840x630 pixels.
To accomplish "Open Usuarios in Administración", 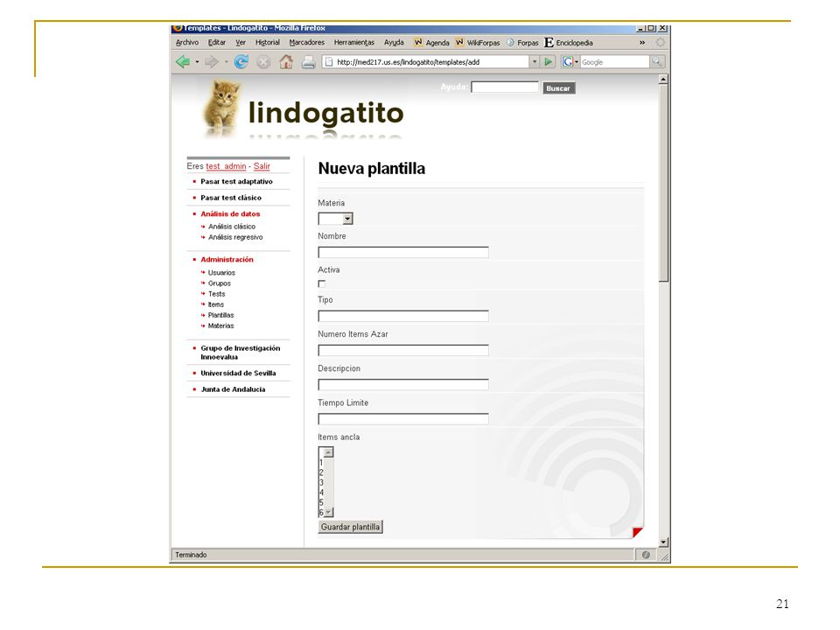I will click(221, 273).
